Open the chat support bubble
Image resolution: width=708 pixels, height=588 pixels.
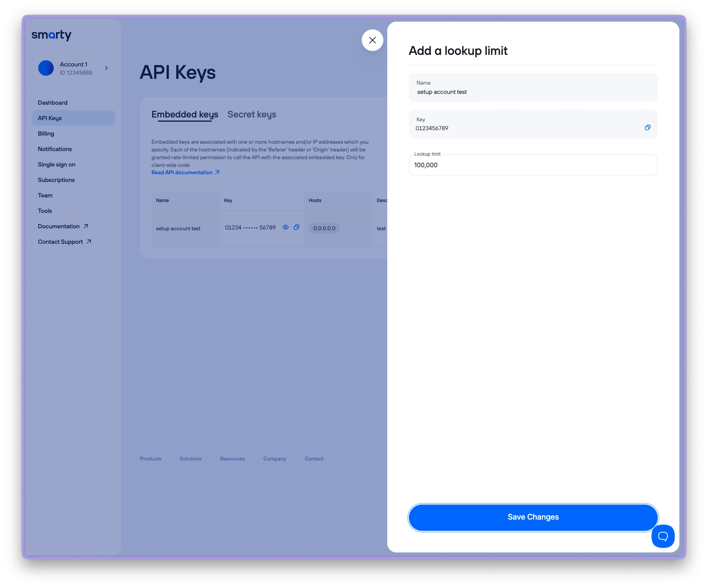pyautogui.click(x=663, y=536)
